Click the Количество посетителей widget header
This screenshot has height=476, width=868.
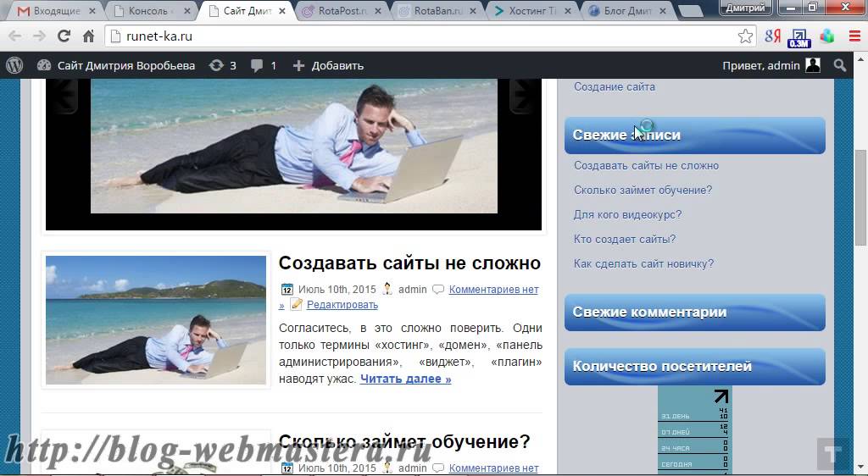click(695, 367)
